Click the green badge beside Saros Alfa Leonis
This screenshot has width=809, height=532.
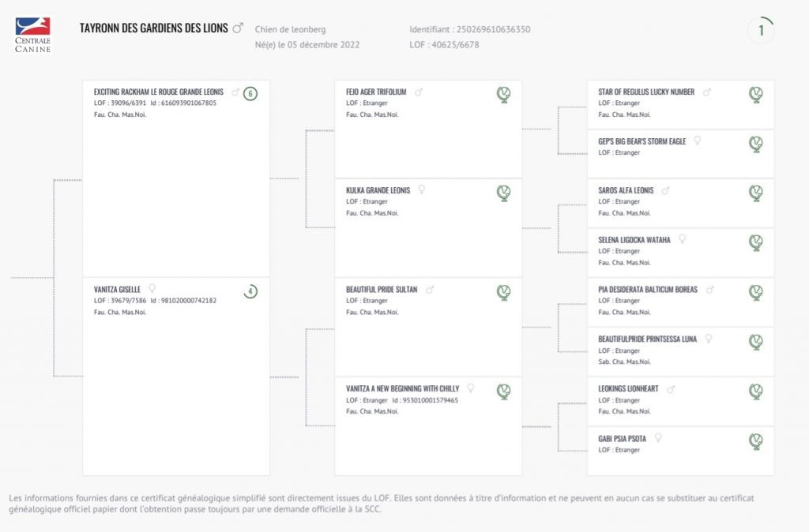tap(756, 193)
